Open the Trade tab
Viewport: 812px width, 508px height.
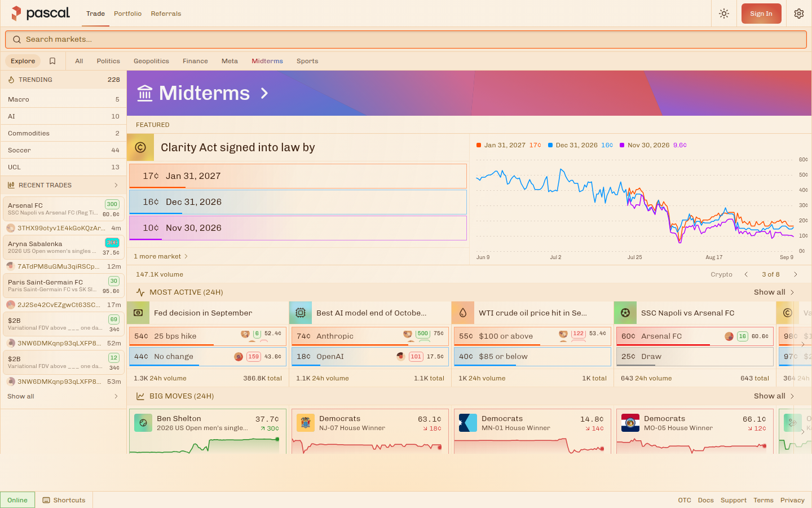tap(95, 14)
